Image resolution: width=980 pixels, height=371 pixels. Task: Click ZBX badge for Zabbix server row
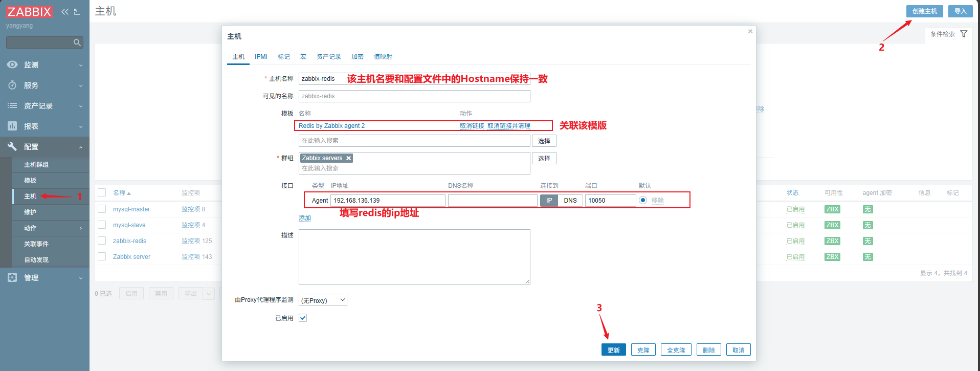pyautogui.click(x=832, y=257)
